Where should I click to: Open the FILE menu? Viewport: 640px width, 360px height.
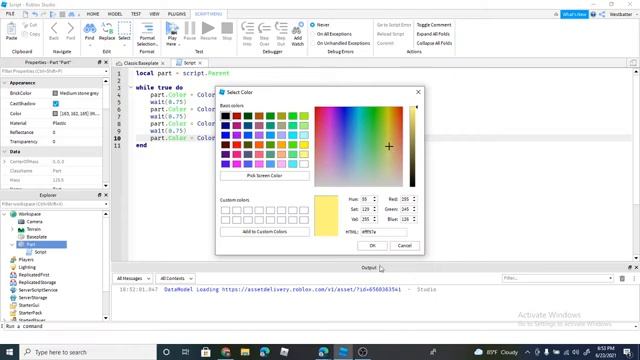click(10, 14)
